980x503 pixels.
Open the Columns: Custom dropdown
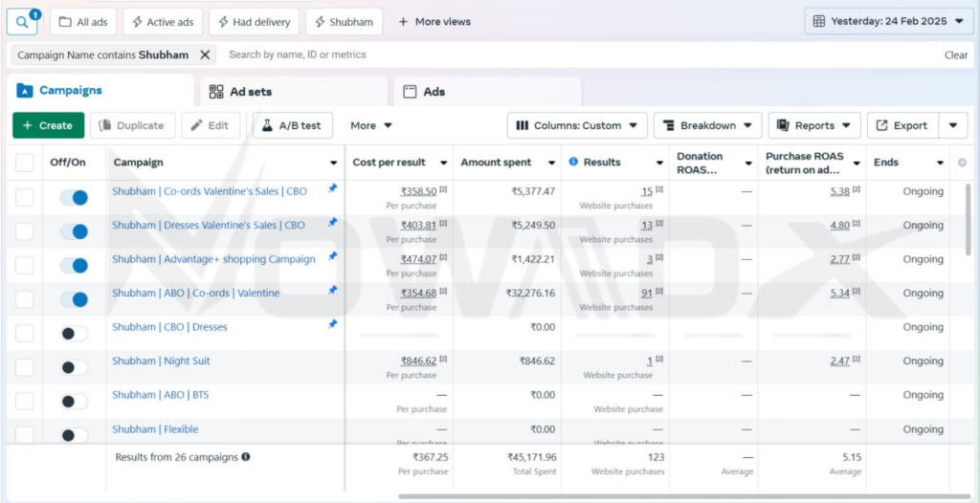577,125
